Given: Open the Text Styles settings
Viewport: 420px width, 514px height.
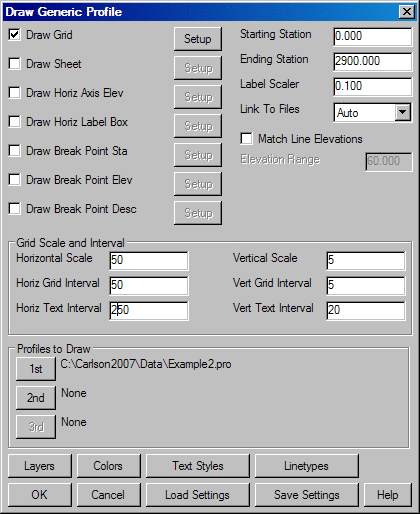Looking at the screenshot, I should click(x=198, y=466).
